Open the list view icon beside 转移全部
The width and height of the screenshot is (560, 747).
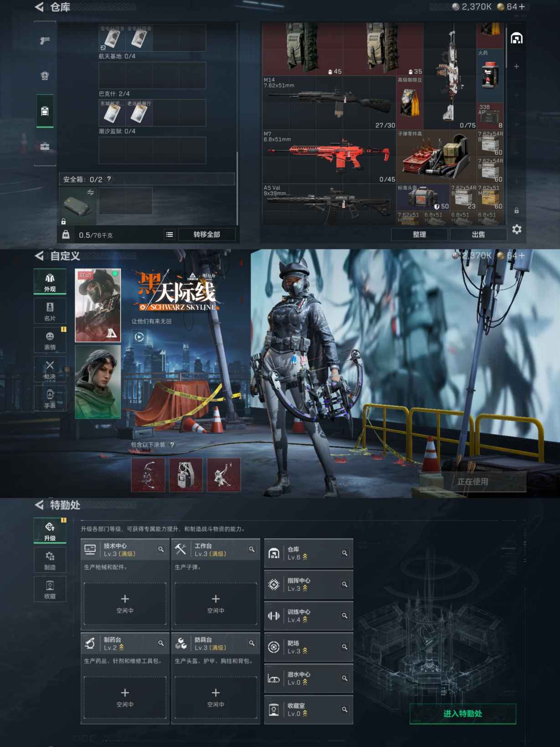pyautogui.click(x=170, y=234)
